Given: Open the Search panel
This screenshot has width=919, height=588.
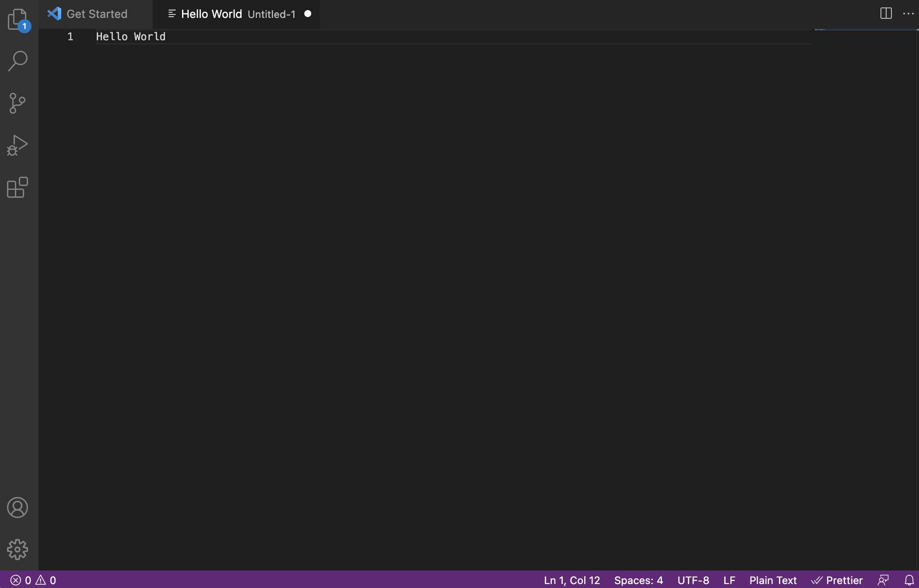Looking at the screenshot, I should click(x=18, y=61).
